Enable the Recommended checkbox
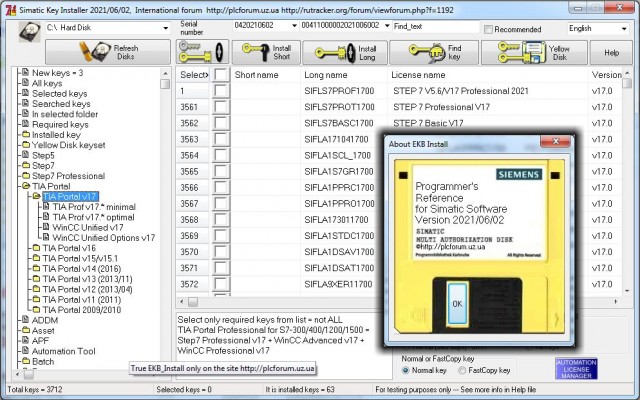640x400 pixels. tap(488, 29)
